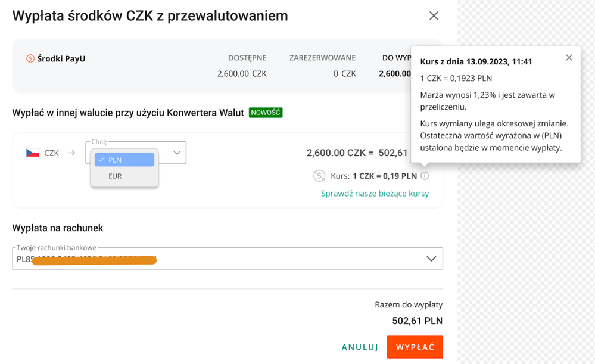The width and height of the screenshot is (595, 364).
Task: Click the currency conversion icon beside Kurs
Action: 319,176
